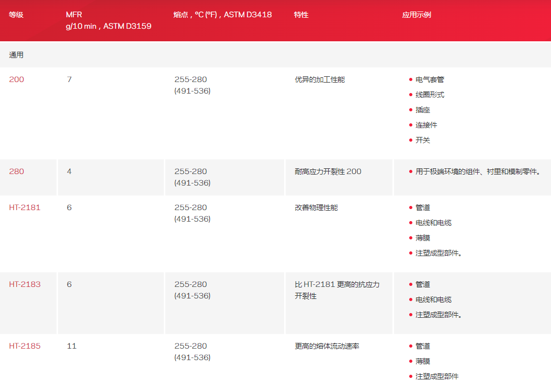Click the 等级 column header
Screen dimensions: 551x392
point(16,15)
